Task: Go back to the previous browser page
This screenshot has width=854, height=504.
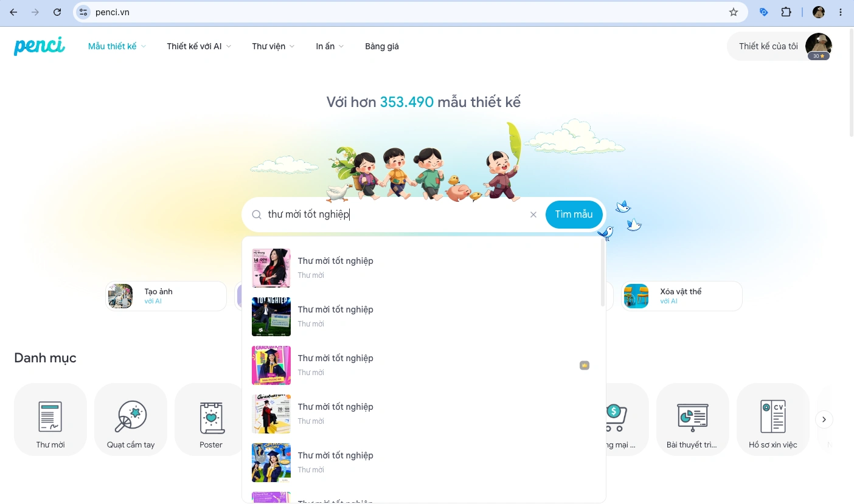Action: [13, 12]
